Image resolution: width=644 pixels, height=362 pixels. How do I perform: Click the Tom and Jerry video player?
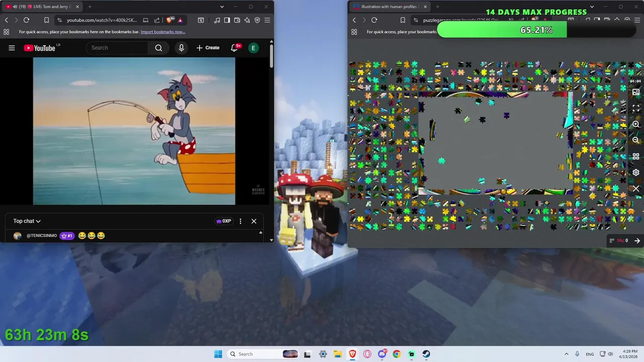(134, 131)
